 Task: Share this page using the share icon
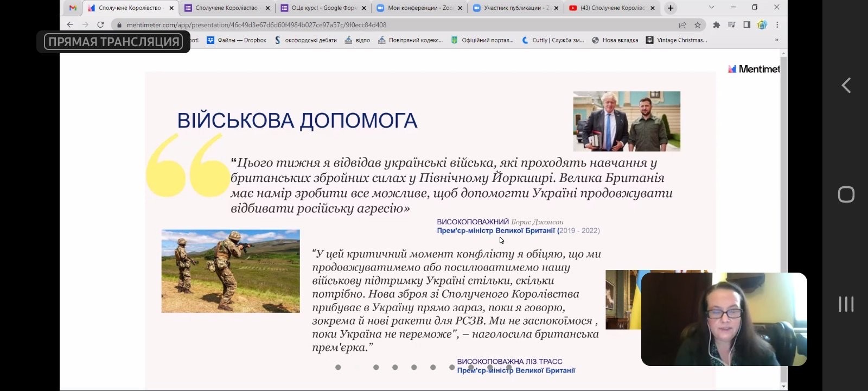(x=682, y=25)
